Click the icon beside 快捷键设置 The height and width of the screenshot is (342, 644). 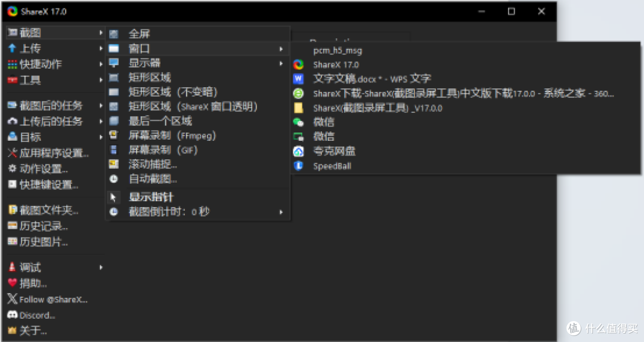pyautogui.click(x=13, y=184)
